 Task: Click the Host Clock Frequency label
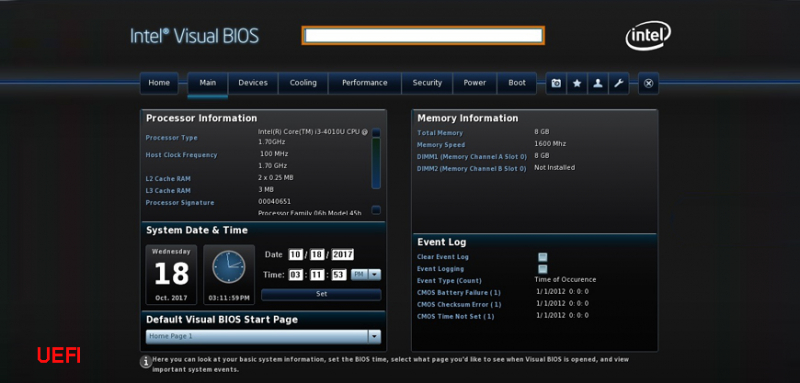181,155
